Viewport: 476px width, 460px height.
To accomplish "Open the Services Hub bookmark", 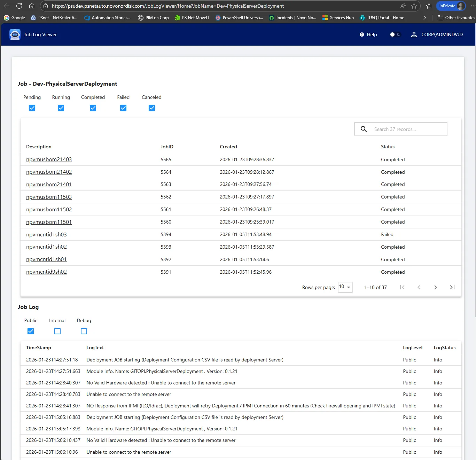I will pos(338,18).
